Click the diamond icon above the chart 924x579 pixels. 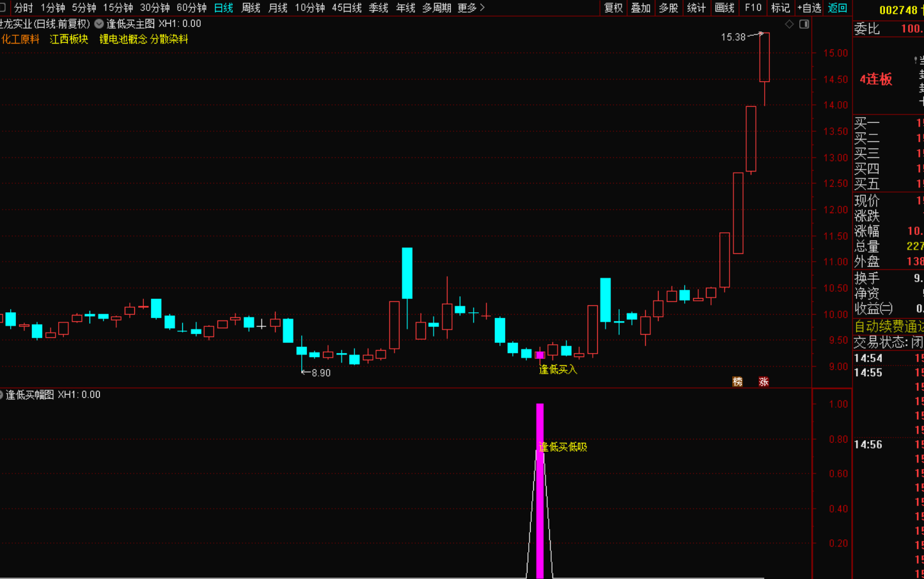[789, 24]
